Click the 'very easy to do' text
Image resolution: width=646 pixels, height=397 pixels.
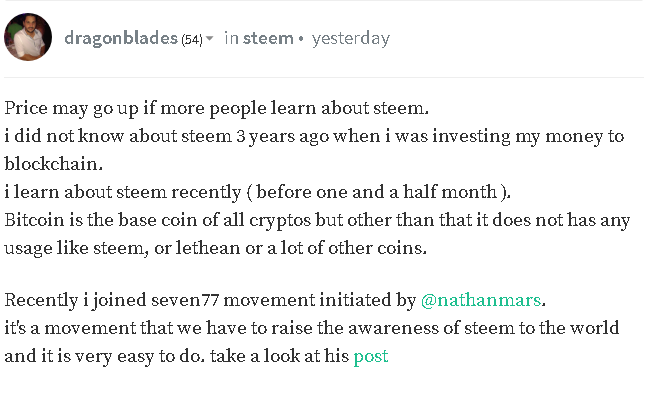[137, 356]
